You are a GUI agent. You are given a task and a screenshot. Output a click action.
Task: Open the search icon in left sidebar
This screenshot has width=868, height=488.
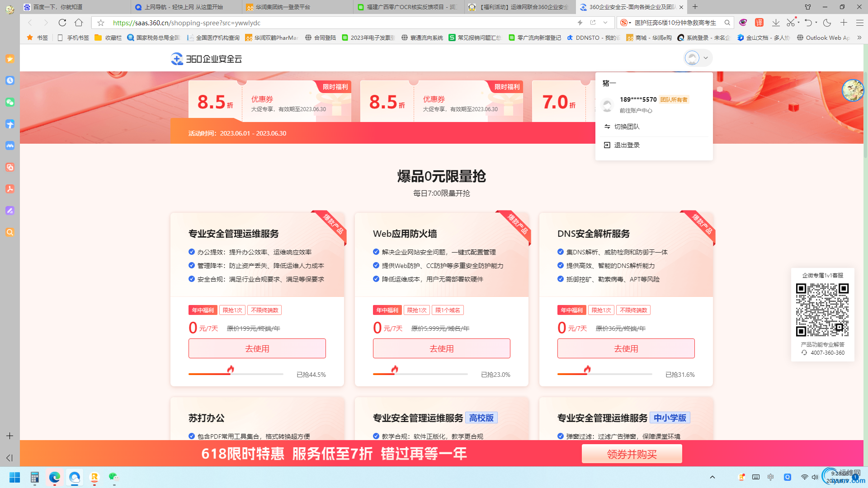[x=10, y=232]
